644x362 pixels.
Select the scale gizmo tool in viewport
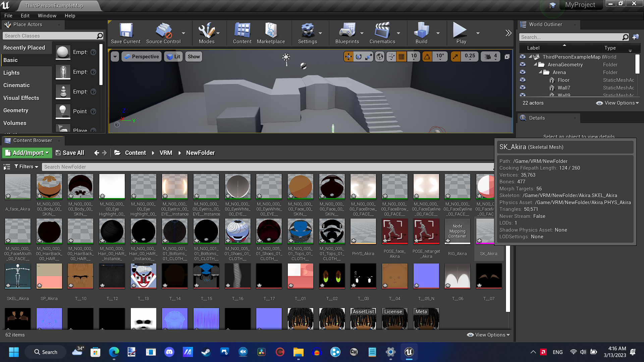[x=368, y=57]
